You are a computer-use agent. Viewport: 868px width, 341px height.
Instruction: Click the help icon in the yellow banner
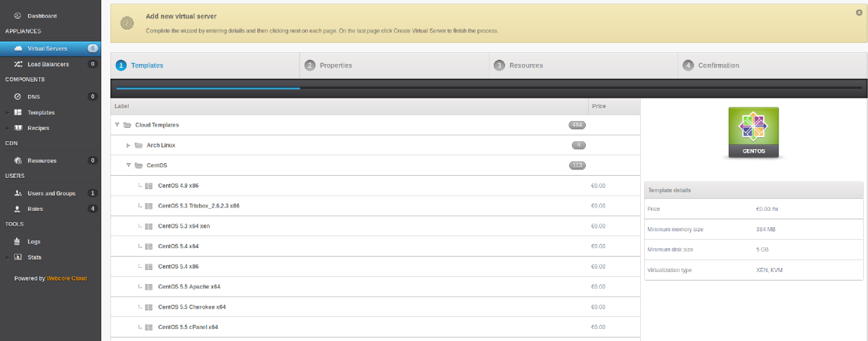[127, 23]
